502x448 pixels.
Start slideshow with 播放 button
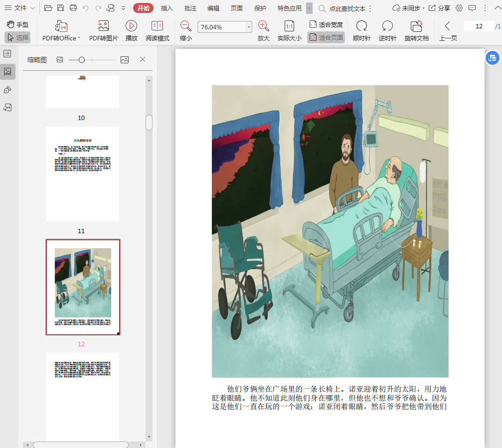[x=131, y=26]
